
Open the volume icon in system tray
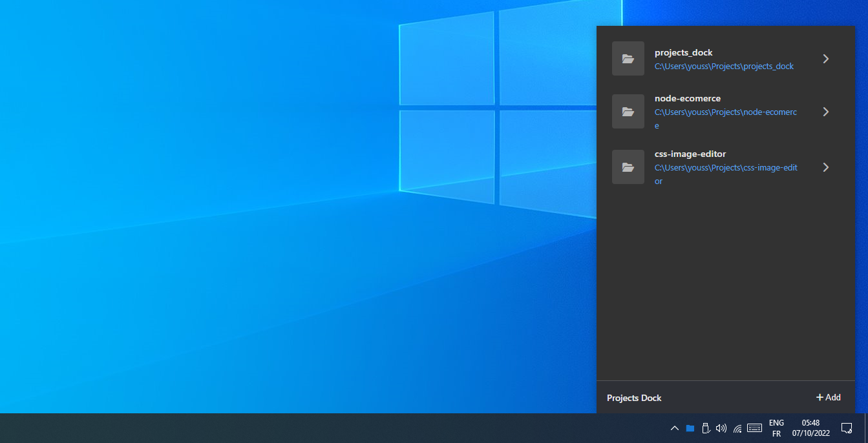tap(721, 428)
